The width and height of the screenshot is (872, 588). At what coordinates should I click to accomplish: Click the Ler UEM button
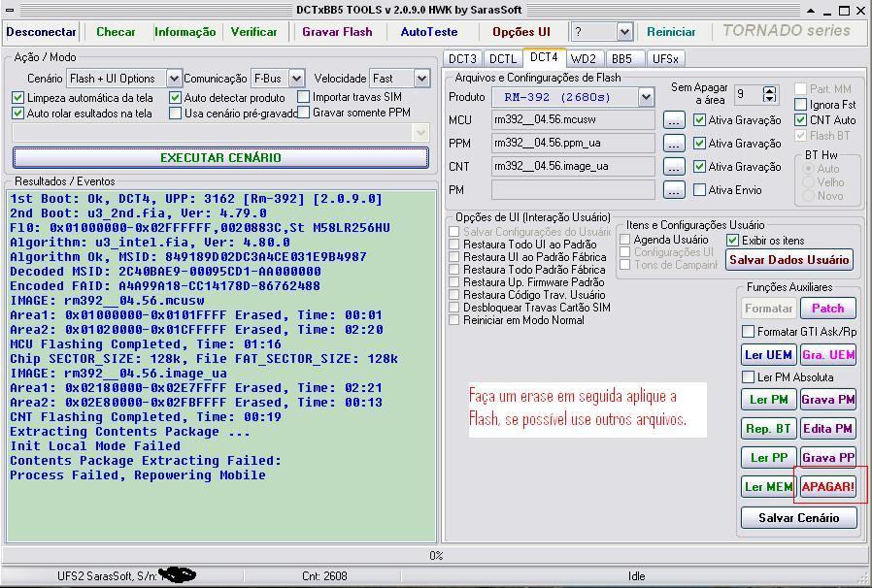pyautogui.click(x=768, y=355)
